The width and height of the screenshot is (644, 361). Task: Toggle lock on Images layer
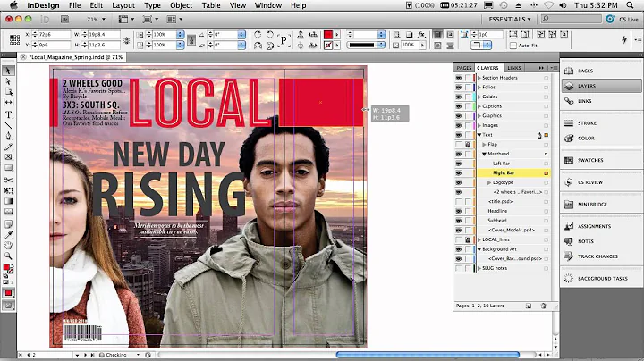(x=468, y=125)
